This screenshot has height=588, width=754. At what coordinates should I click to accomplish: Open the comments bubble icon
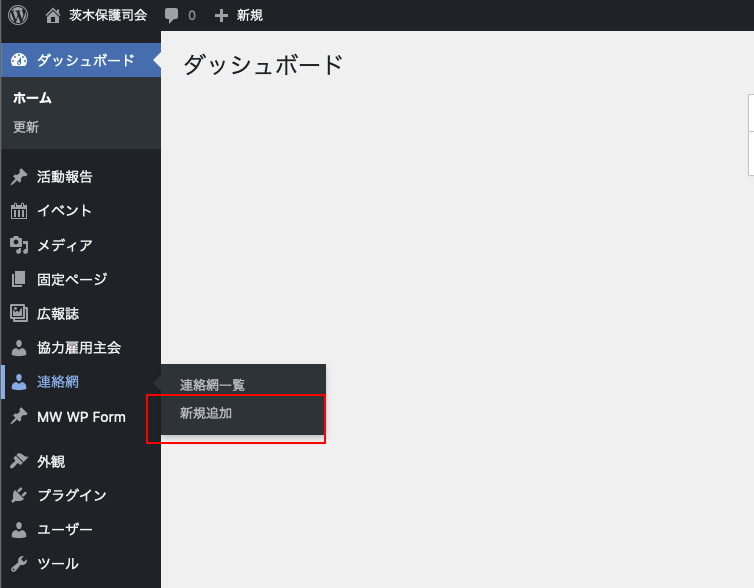coord(171,15)
